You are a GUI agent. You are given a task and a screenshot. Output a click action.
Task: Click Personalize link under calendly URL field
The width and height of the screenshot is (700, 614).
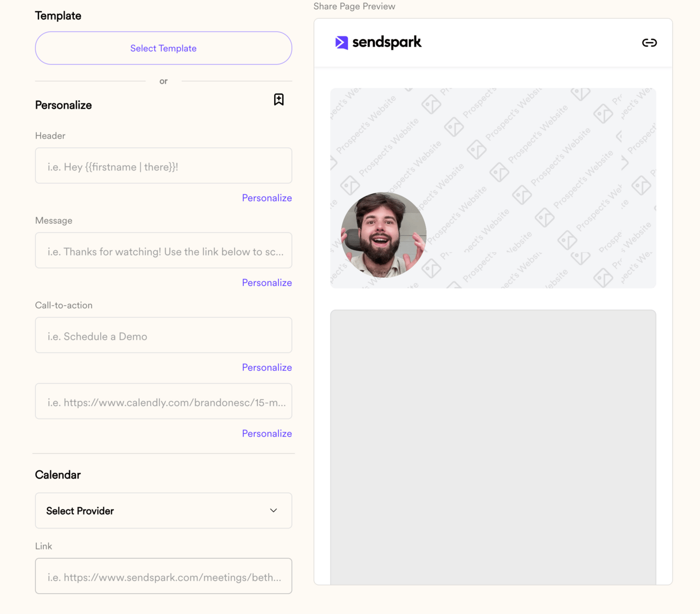(267, 433)
